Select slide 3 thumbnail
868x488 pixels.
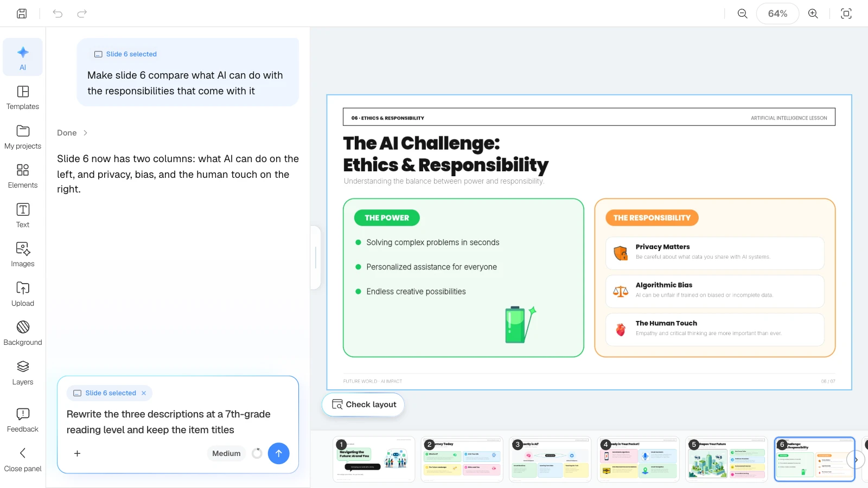coord(550,459)
